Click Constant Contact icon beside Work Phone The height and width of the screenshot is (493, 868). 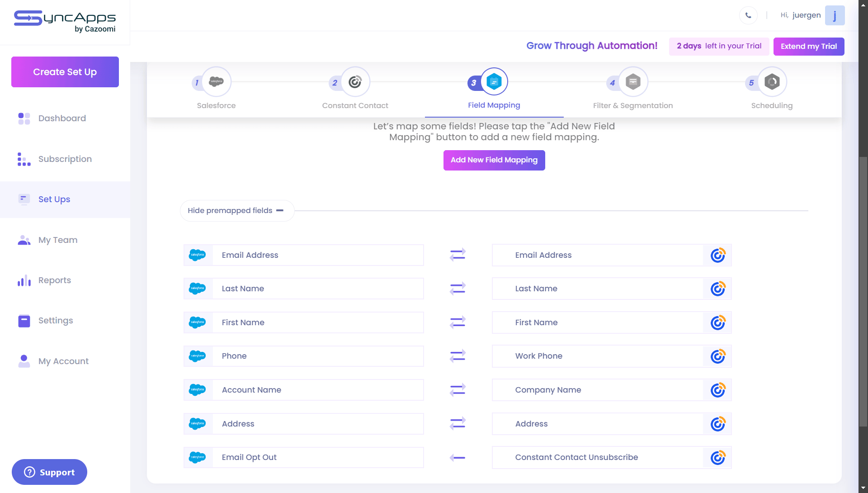click(717, 356)
